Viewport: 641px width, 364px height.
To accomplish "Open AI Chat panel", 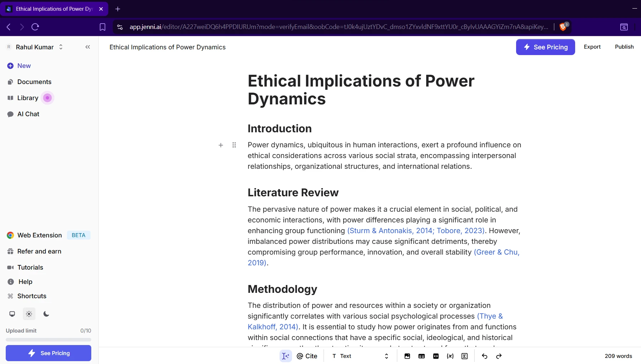I will pyautogui.click(x=23, y=114).
